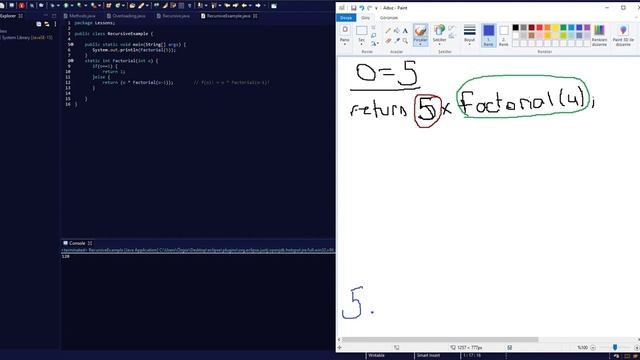
Task: Pick the orange color swatch
Action: pos(547,27)
